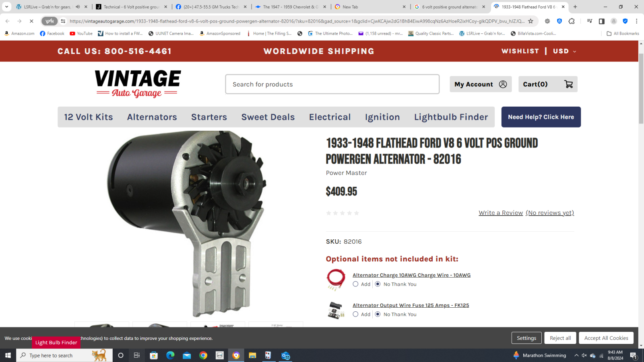
Task: Open a new browser tab
Action: pyautogui.click(x=575, y=7)
